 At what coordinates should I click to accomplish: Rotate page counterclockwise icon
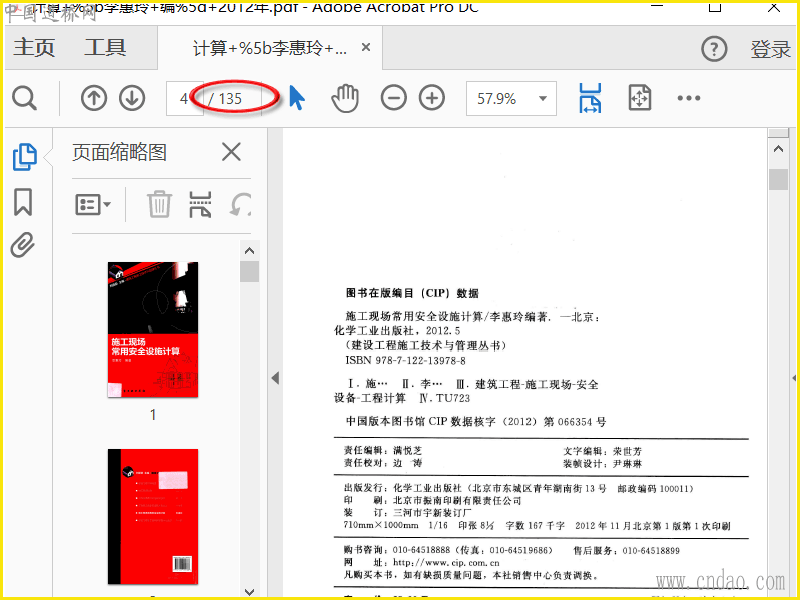coord(240,205)
